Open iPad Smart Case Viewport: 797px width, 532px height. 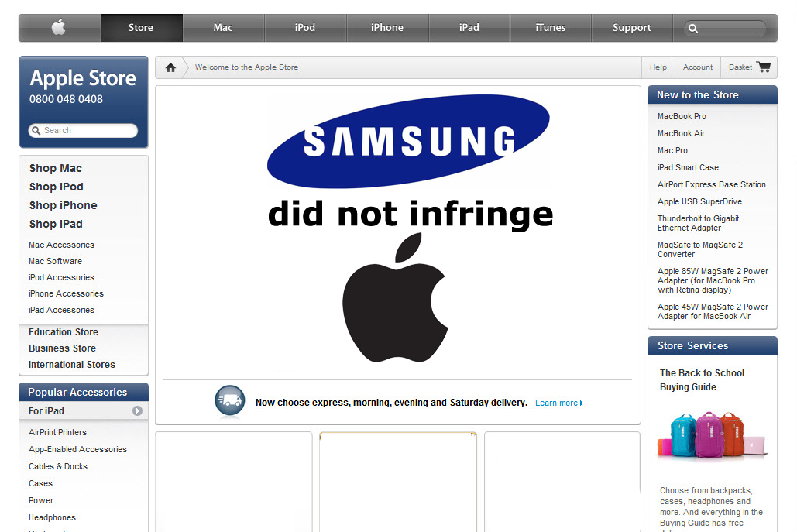pos(688,167)
